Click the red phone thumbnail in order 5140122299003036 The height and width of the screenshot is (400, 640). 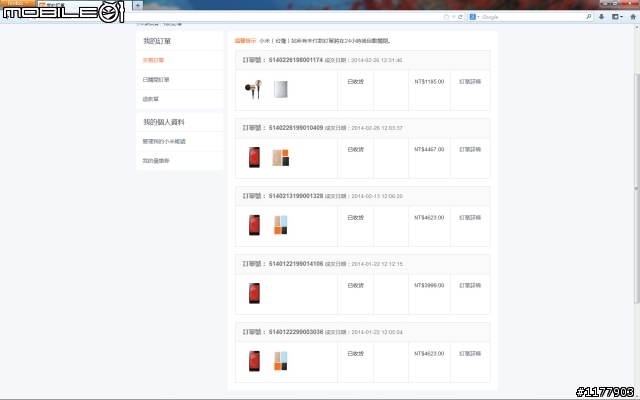click(254, 361)
